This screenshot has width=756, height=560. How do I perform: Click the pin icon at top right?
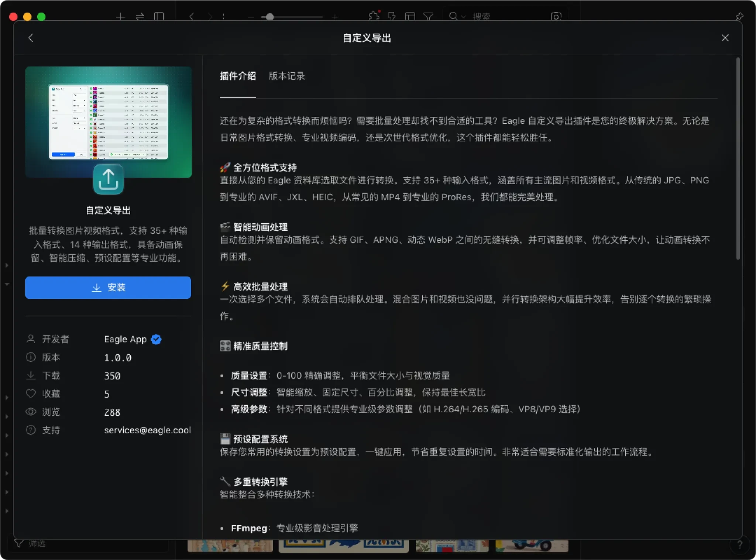pyautogui.click(x=739, y=16)
